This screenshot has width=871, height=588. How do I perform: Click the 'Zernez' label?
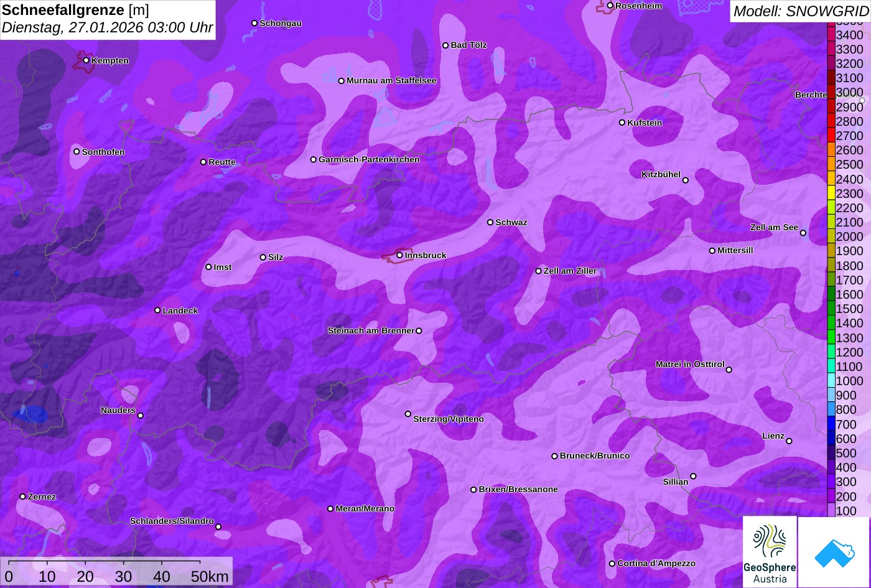tap(42, 497)
